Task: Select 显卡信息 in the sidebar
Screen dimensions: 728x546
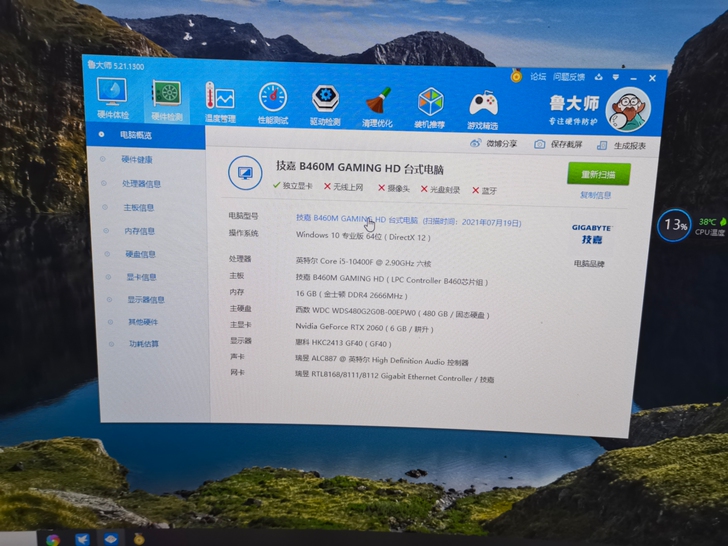Action: [141, 277]
